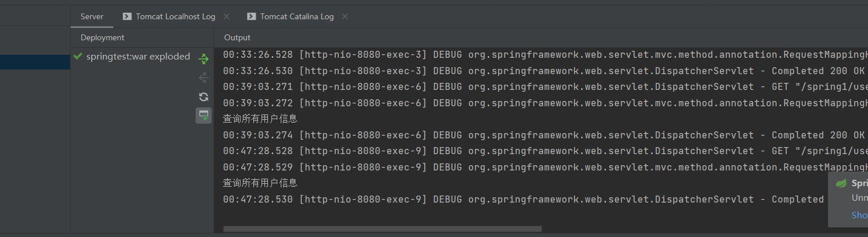Click the Spring leaf icon in notification popup

(x=841, y=183)
